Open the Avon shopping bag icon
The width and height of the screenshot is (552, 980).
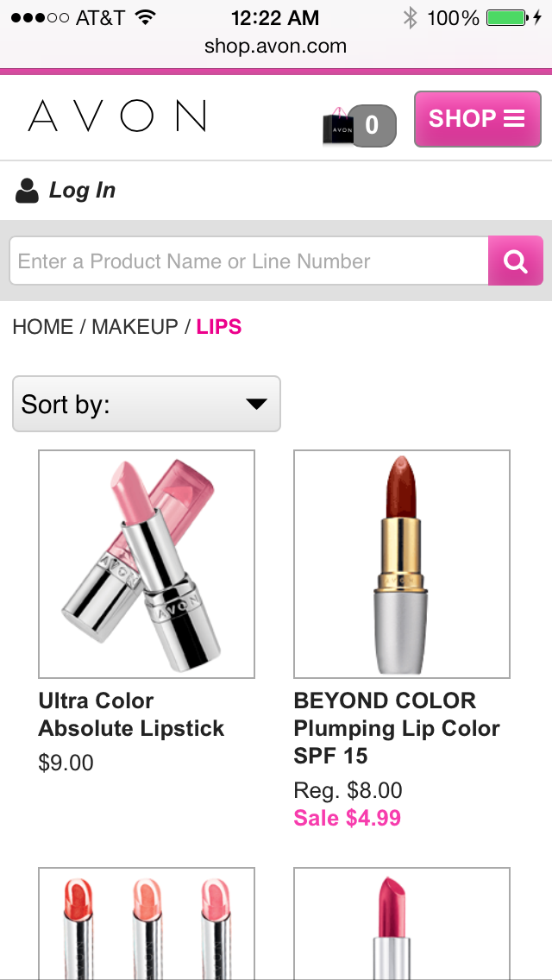(338, 127)
